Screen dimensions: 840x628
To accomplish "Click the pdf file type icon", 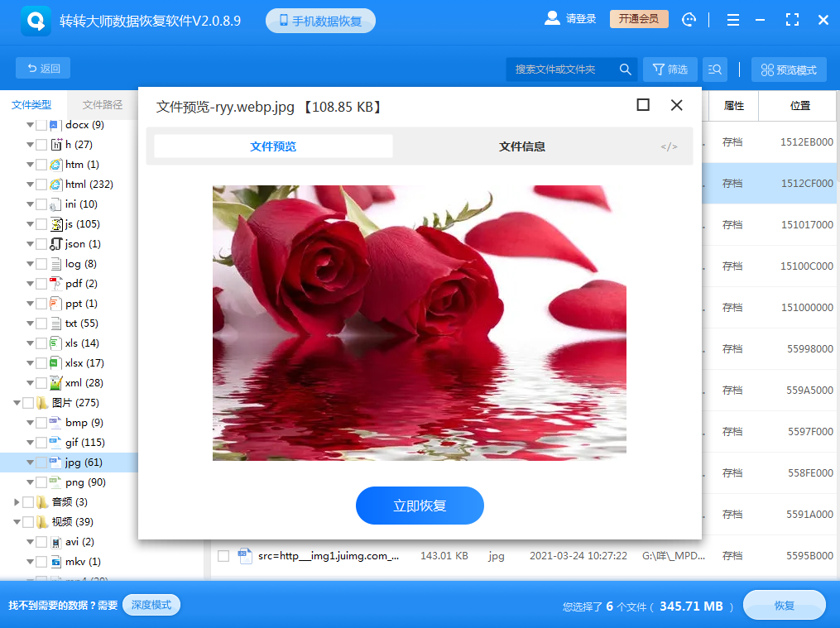I will coord(55,284).
